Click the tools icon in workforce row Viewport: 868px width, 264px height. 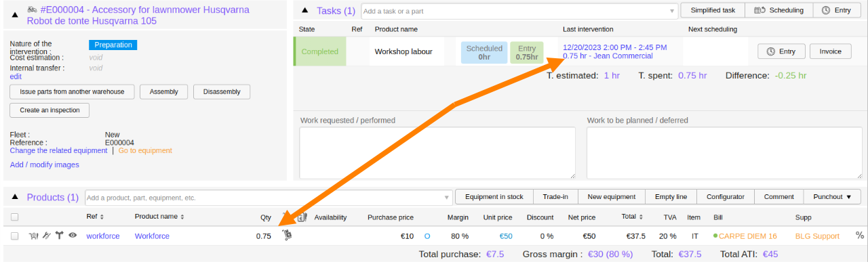tap(46, 236)
